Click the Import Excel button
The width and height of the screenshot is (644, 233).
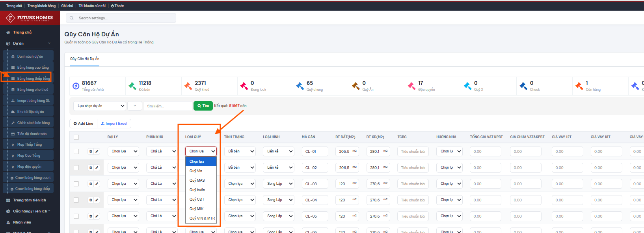tap(114, 124)
